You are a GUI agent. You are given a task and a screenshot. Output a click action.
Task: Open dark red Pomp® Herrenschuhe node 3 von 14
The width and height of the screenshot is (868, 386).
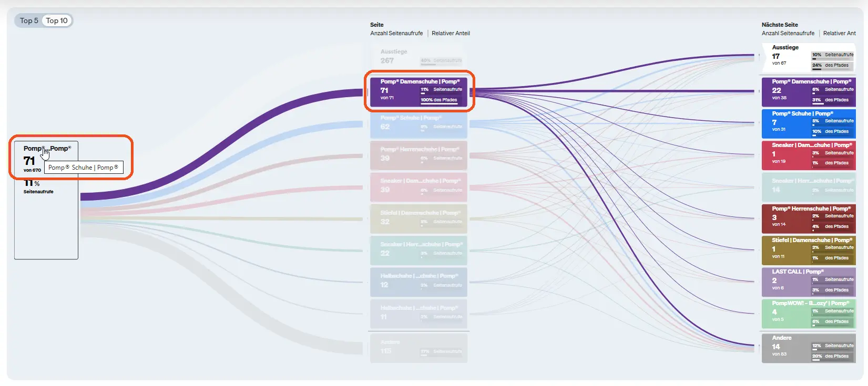809,218
